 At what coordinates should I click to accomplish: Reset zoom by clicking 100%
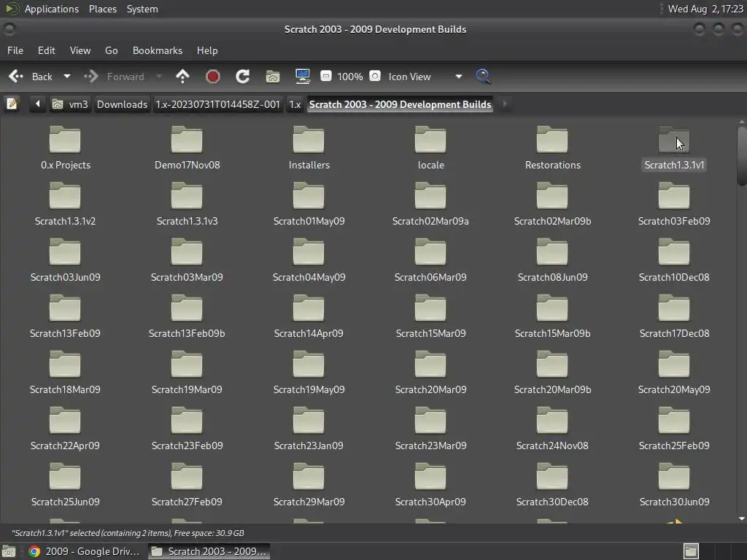(350, 76)
